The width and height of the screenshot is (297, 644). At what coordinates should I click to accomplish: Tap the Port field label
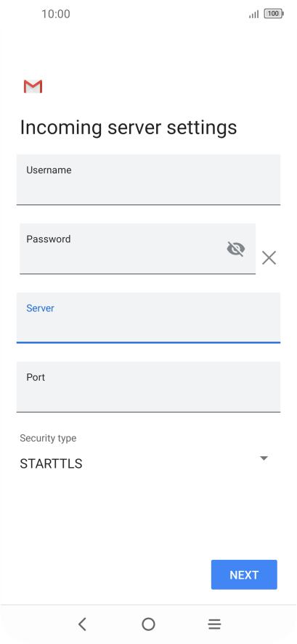pos(36,377)
